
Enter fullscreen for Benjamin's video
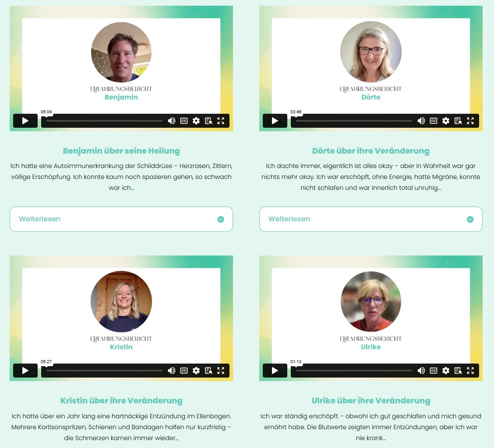tap(221, 121)
